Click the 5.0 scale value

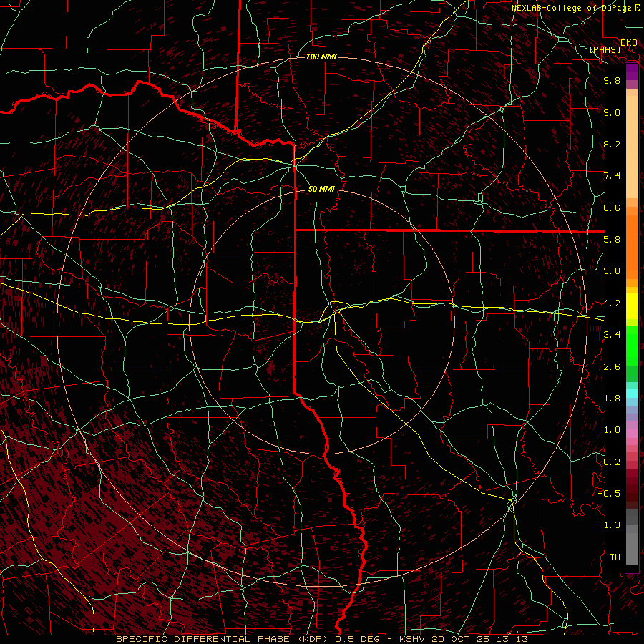612,271
